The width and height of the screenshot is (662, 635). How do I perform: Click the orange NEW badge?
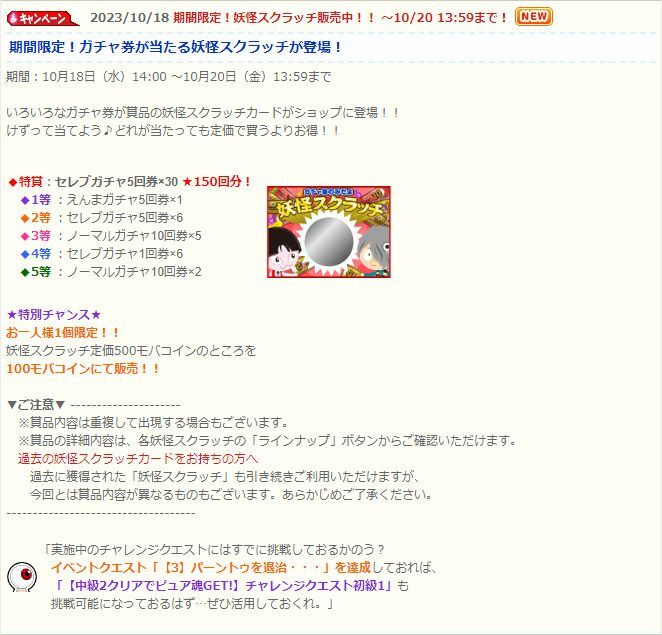pyautogui.click(x=533, y=17)
